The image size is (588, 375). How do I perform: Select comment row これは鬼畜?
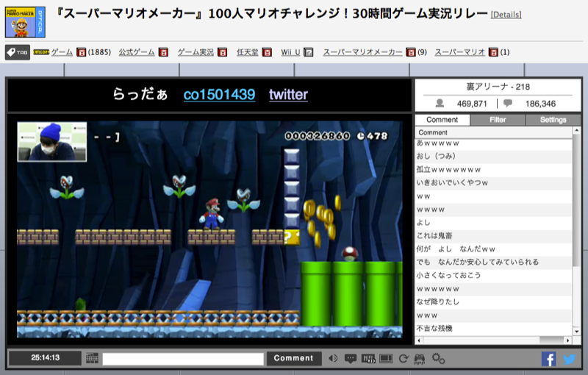click(x=494, y=236)
